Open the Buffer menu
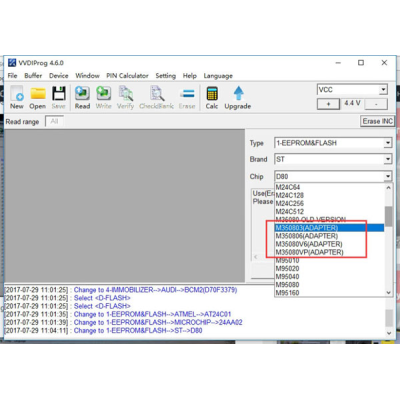The image size is (400, 400). [x=33, y=76]
